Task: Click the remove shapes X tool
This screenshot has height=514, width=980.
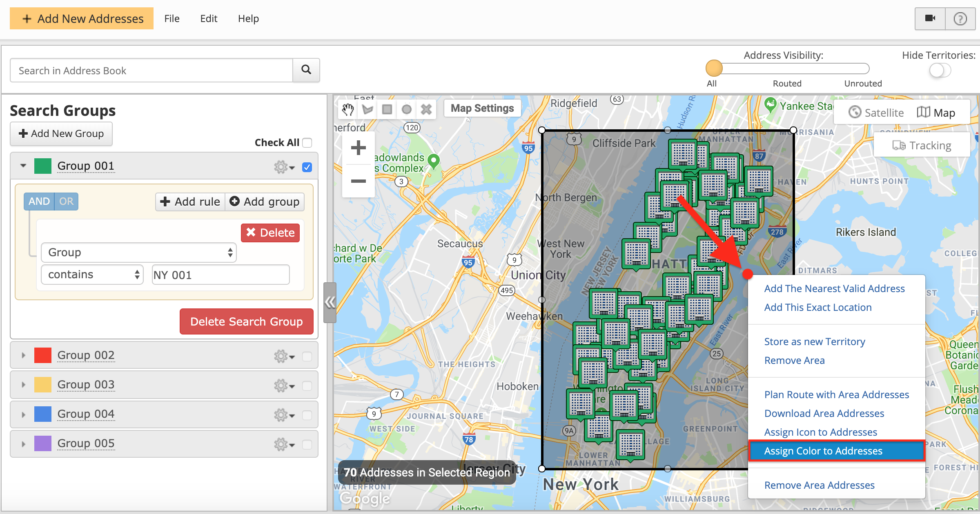Action: [x=426, y=109]
